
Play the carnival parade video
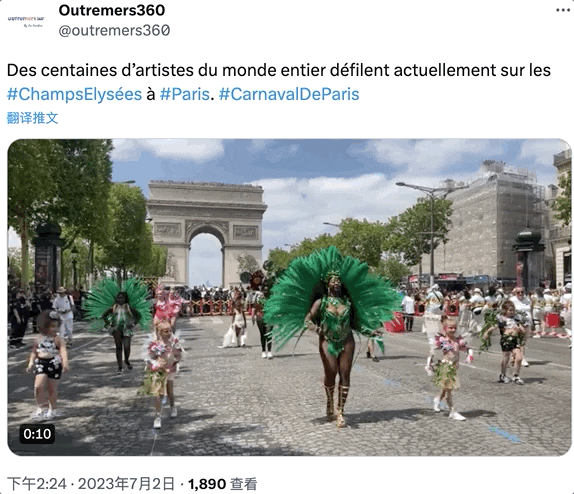tap(289, 297)
